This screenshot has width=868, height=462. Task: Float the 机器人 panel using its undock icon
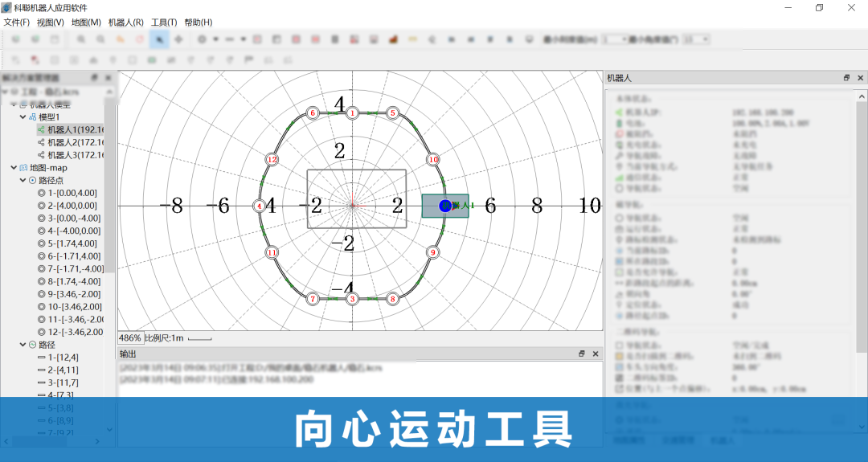846,78
